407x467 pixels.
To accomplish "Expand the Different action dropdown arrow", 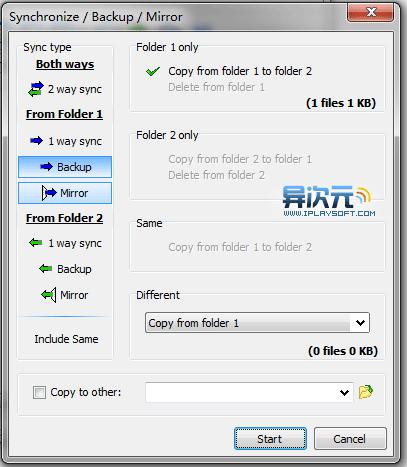I will coord(360,322).
